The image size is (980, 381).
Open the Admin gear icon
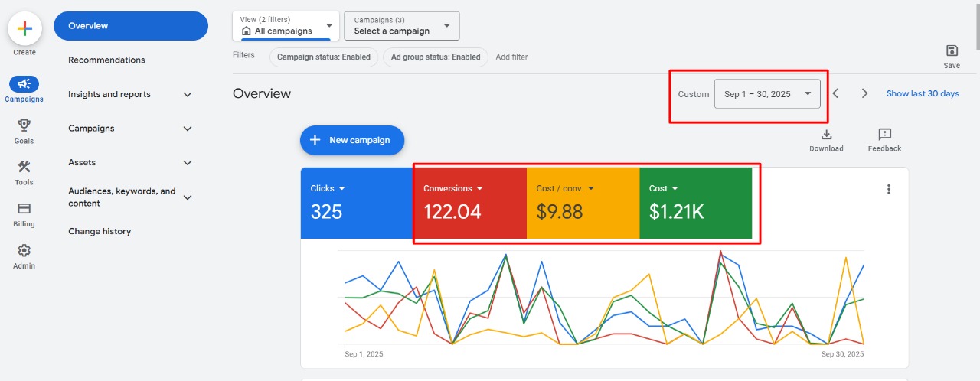click(24, 250)
